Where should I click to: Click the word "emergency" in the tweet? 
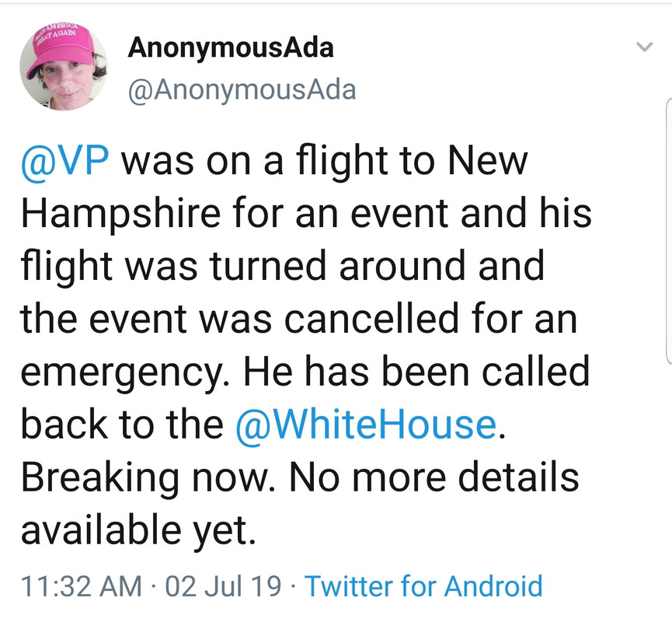(x=117, y=373)
